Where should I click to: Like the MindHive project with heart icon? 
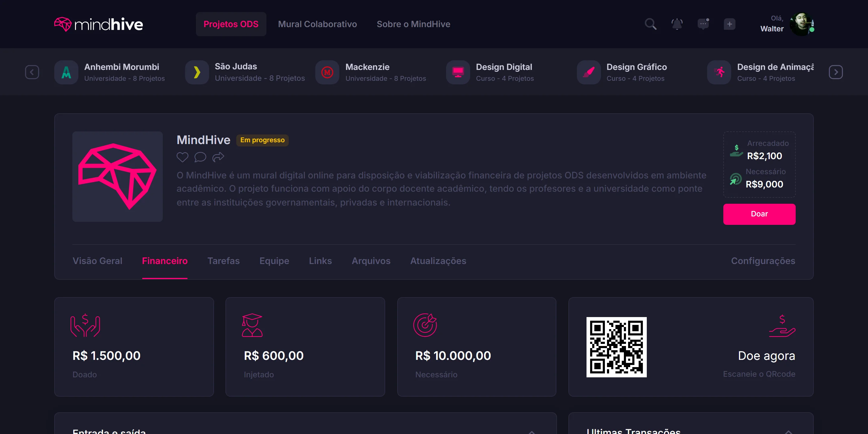coord(182,157)
